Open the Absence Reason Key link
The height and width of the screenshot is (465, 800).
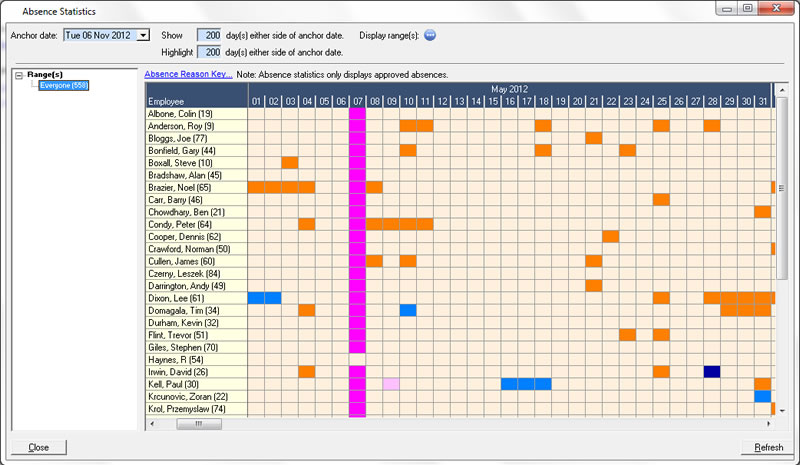(x=188, y=74)
